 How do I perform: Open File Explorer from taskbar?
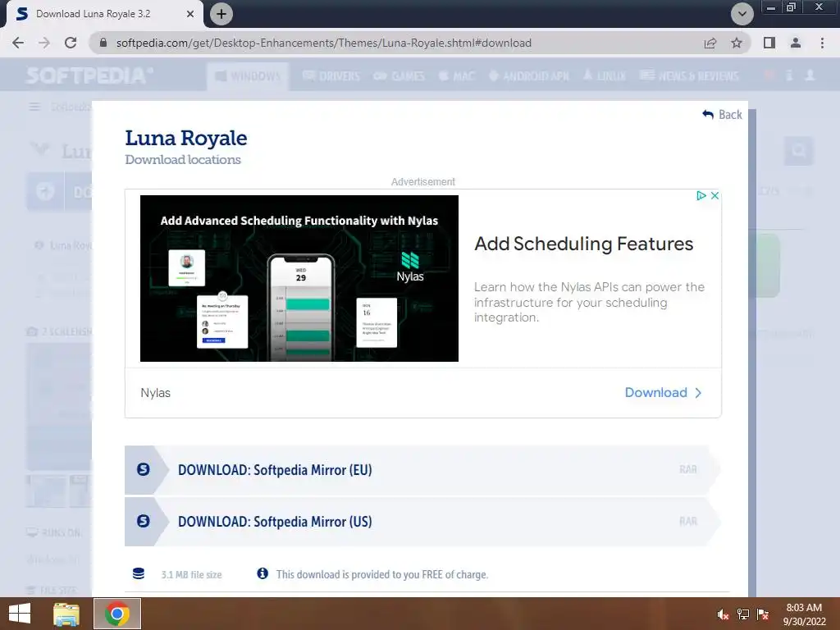click(66, 614)
